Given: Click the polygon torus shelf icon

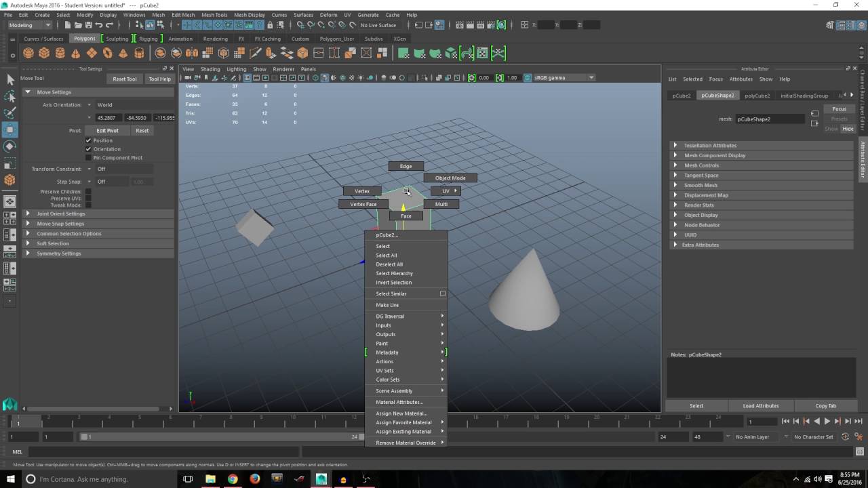Looking at the screenshot, I should pyautogui.click(x=107, y=53).
